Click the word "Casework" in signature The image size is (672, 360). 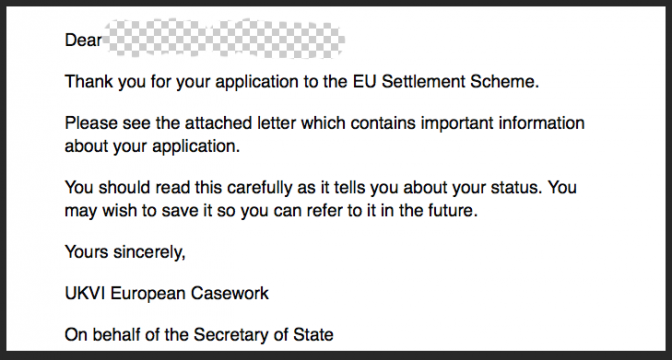pos(230,294)
